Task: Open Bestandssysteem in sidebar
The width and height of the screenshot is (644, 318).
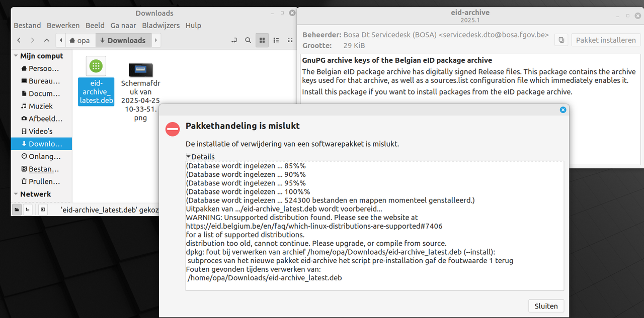Action: (41, 169)
